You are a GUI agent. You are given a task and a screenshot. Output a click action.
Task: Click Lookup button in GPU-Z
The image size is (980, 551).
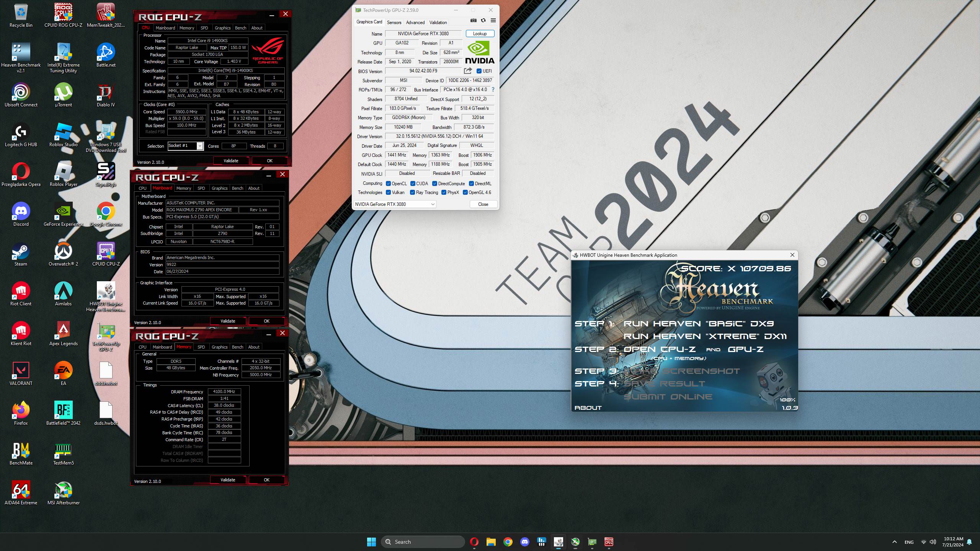click(x=480, y=34)
